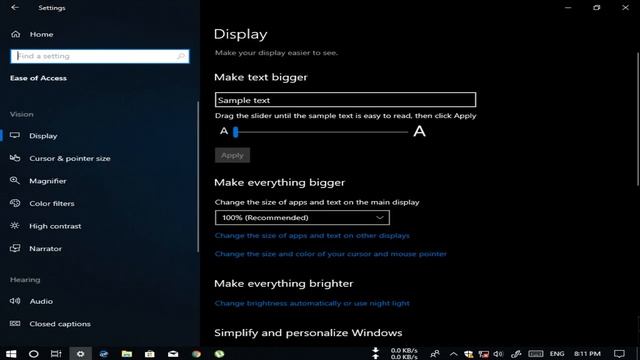Open Microsoft Edge from taskbar
This screenshot has width=640, height=360.
tap(104, 354)
